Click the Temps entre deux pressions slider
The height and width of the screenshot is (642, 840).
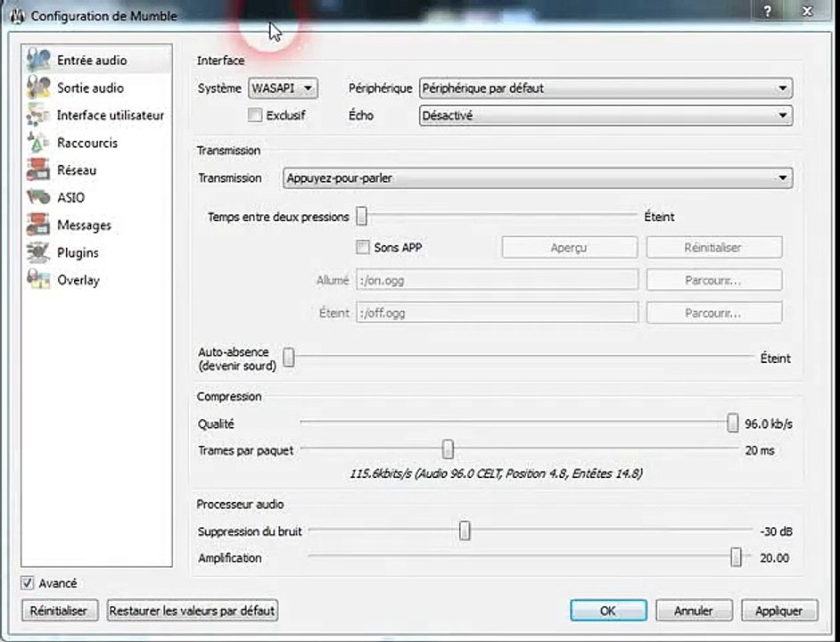coord(498,217)
